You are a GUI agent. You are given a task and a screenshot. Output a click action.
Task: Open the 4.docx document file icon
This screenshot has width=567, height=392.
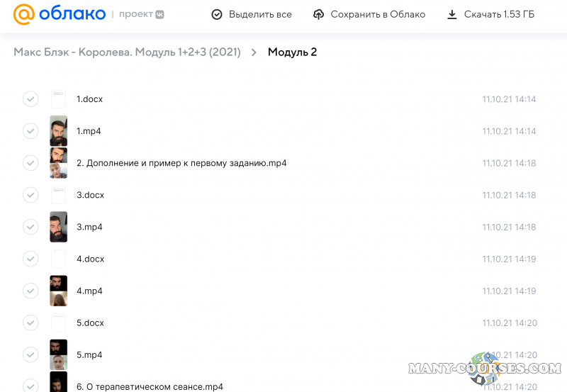coord(58,259)
